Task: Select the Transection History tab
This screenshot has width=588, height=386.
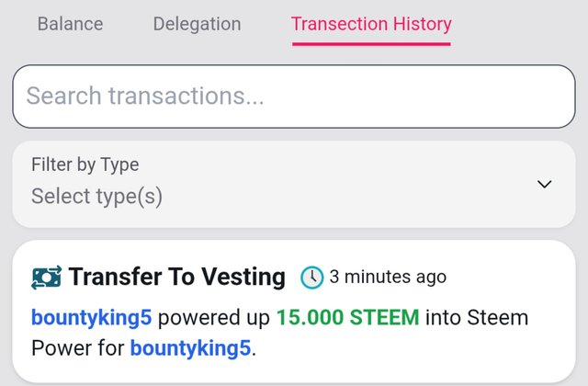Action: [371, 24]
